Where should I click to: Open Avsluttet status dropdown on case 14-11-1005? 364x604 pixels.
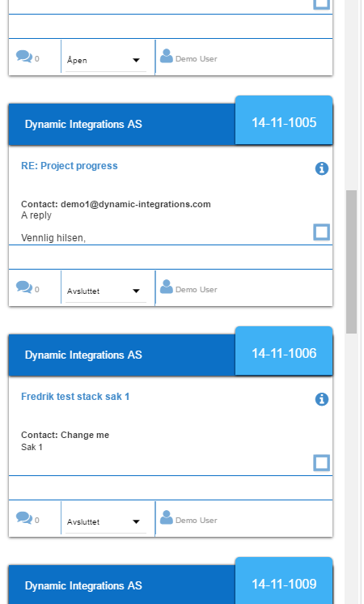click(106, 291)
